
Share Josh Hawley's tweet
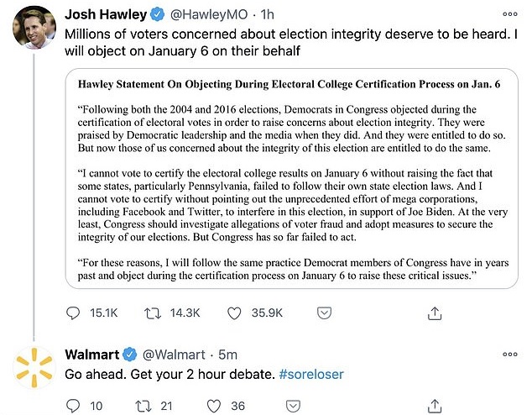pyautogui.click(x=435, y=313)
